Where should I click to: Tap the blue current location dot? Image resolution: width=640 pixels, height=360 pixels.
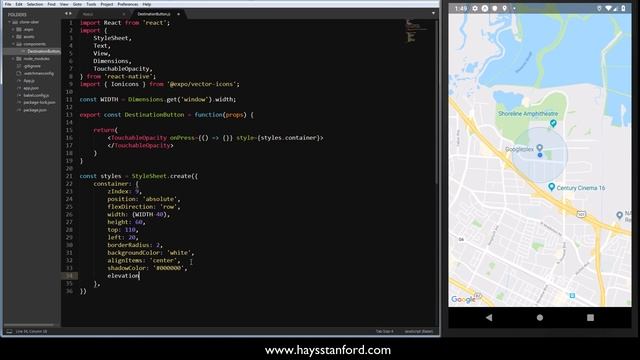[x=540, y=155]
